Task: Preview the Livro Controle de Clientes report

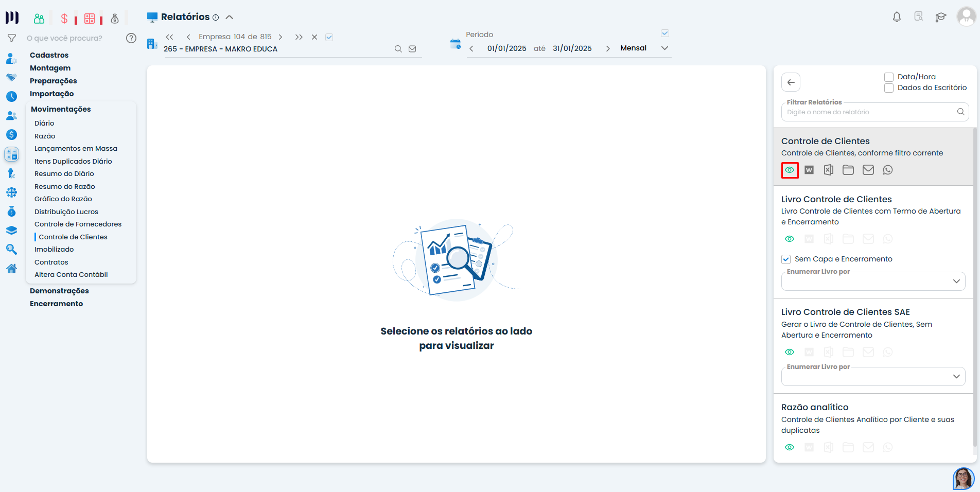Action: pos(790,239)
